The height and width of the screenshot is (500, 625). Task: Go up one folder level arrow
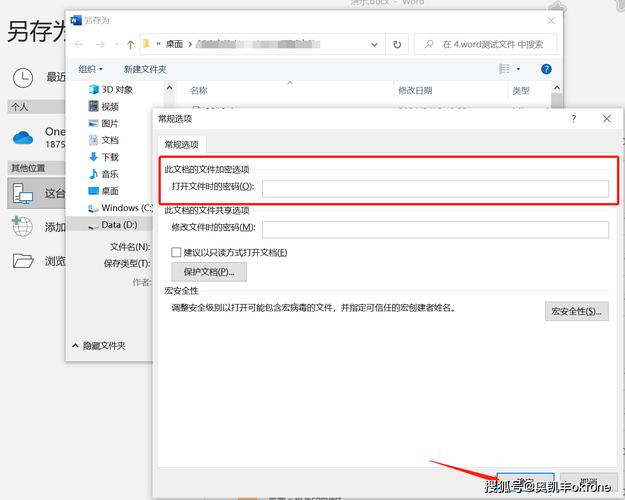(130, 45)
